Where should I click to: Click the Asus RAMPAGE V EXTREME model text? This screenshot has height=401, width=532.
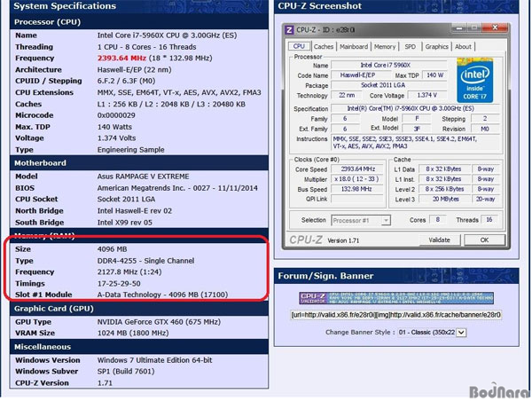click(143, 177)
